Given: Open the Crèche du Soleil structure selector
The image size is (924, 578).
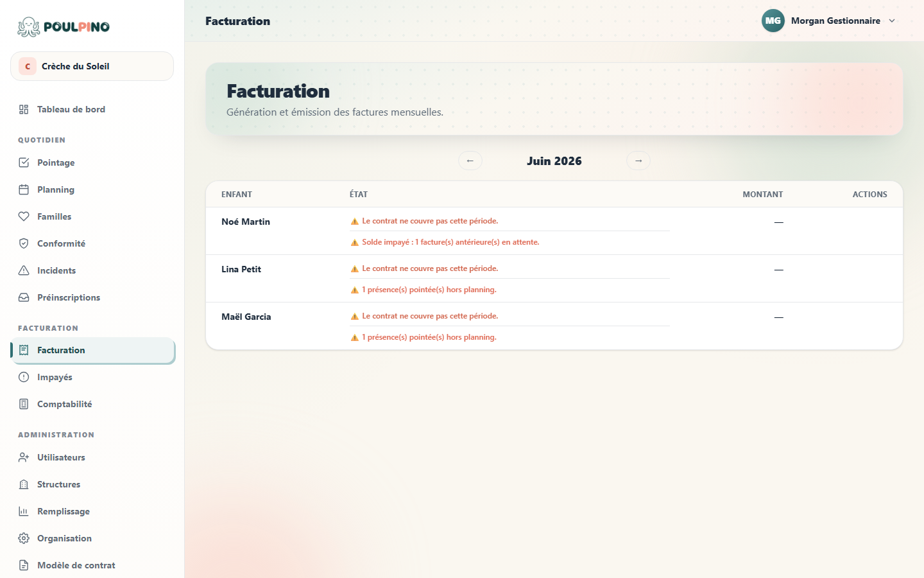Looking at the screenshot, I should point(92,66).
